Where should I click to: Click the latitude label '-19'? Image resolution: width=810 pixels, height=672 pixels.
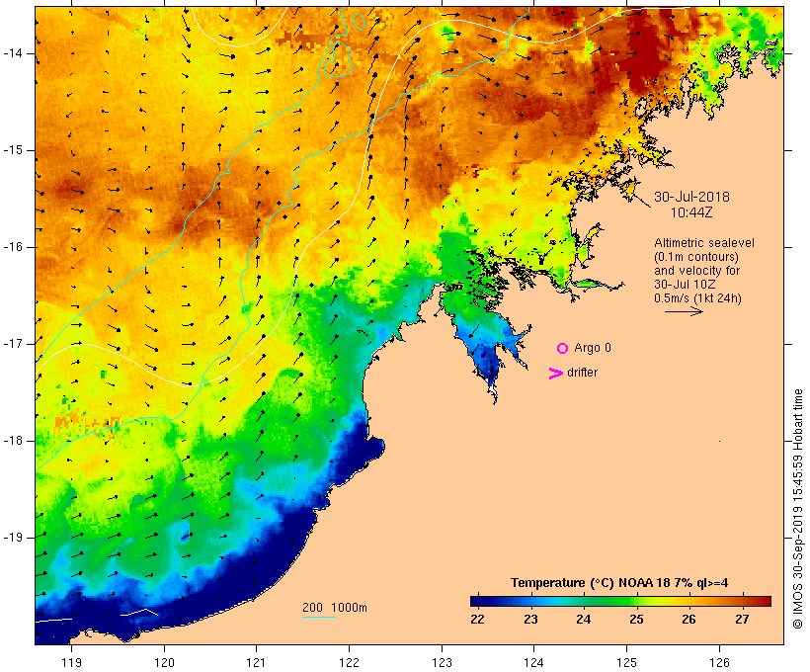coord(13,538)
